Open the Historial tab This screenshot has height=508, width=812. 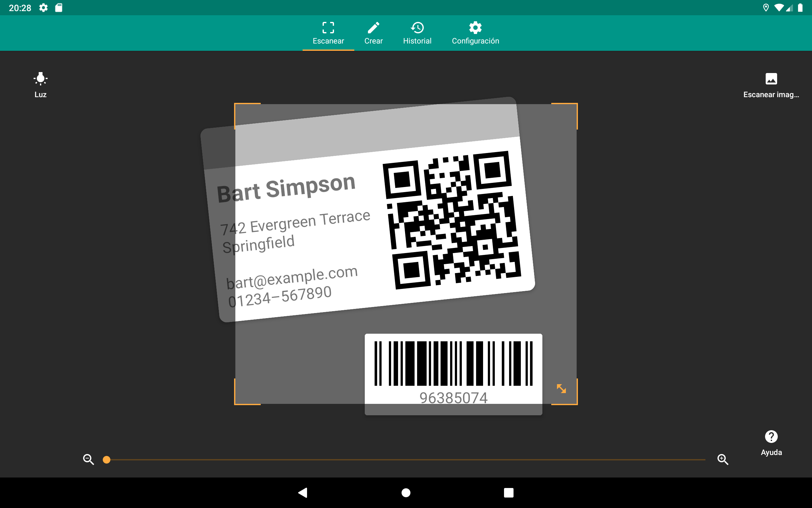417,33
